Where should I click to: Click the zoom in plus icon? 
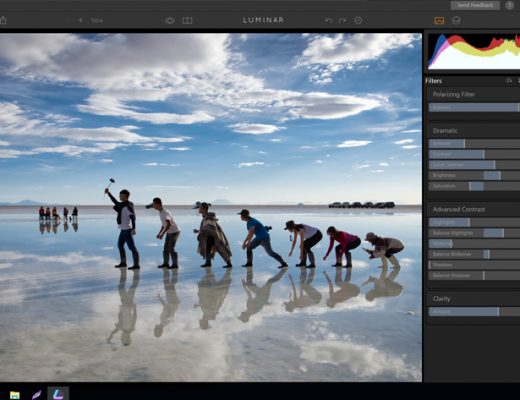[80, 20]
